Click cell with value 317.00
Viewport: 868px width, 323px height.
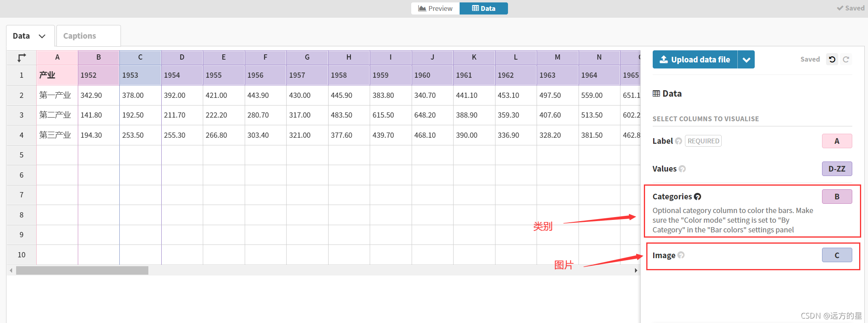point(307,115)
